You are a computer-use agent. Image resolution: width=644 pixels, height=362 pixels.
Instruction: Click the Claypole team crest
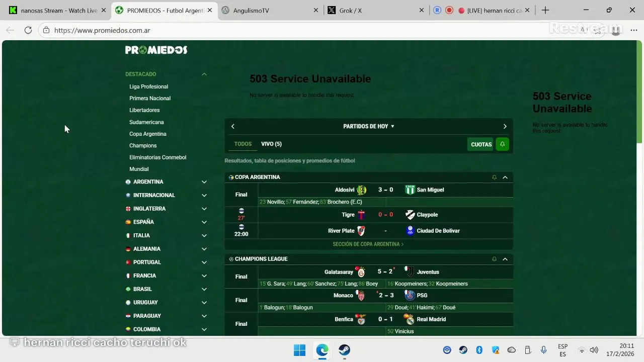[x=410, y=215]
